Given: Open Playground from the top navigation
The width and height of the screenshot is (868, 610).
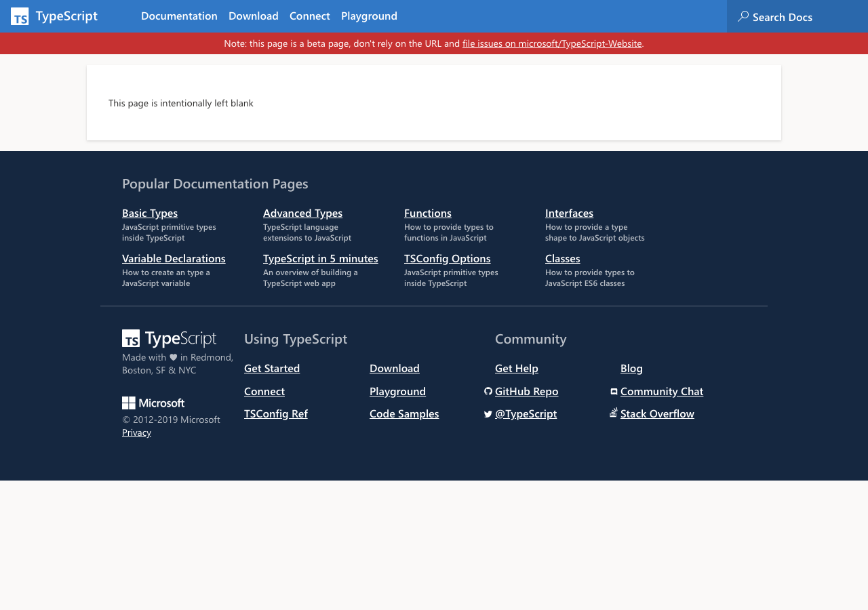Looking at the screenshot, I should point(369,16).
